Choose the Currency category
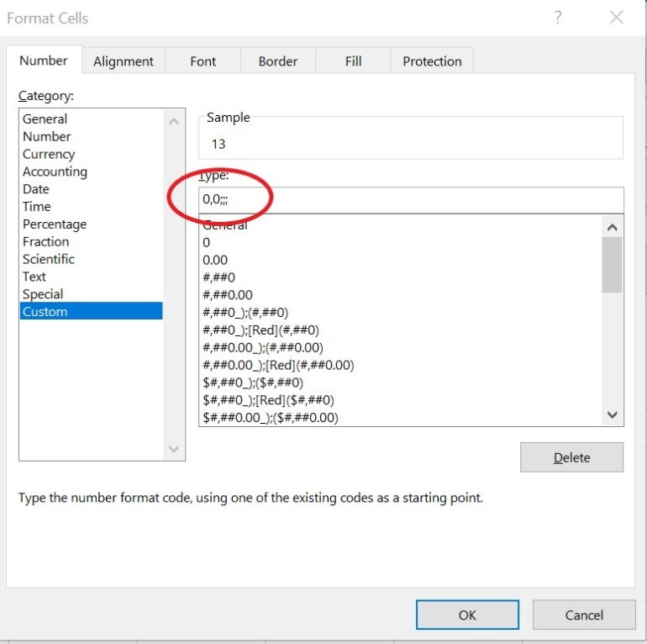647x644 pixels. click(x=49, y=154)
